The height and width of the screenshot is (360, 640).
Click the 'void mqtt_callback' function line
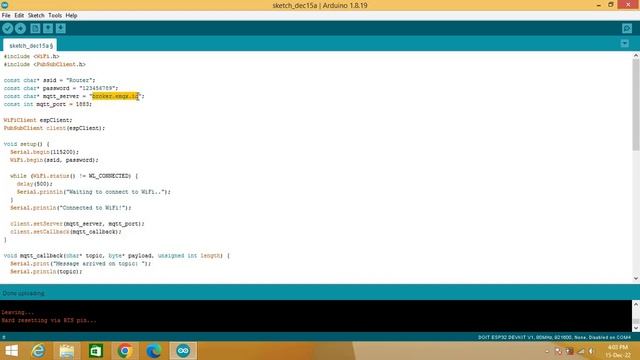(116, 256)
